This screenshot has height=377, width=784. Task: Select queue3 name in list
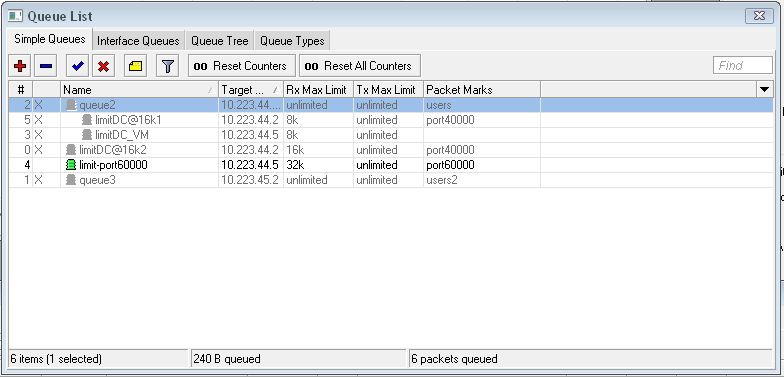(98, 180)
